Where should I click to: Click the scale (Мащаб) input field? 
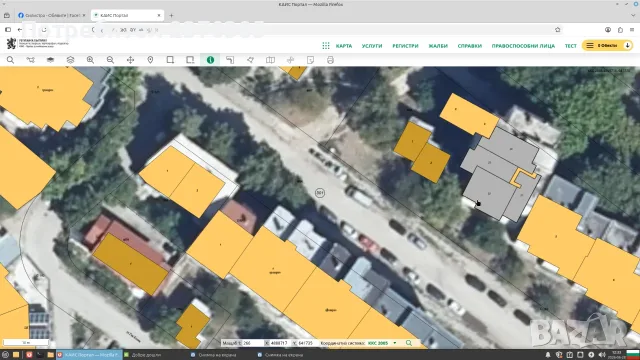[x=253, y=343]
